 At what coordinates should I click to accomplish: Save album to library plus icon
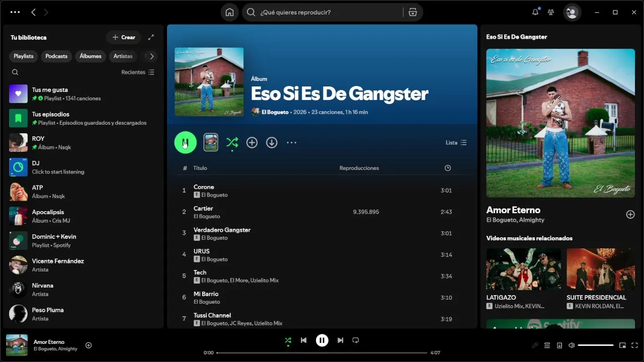[252, 143]
